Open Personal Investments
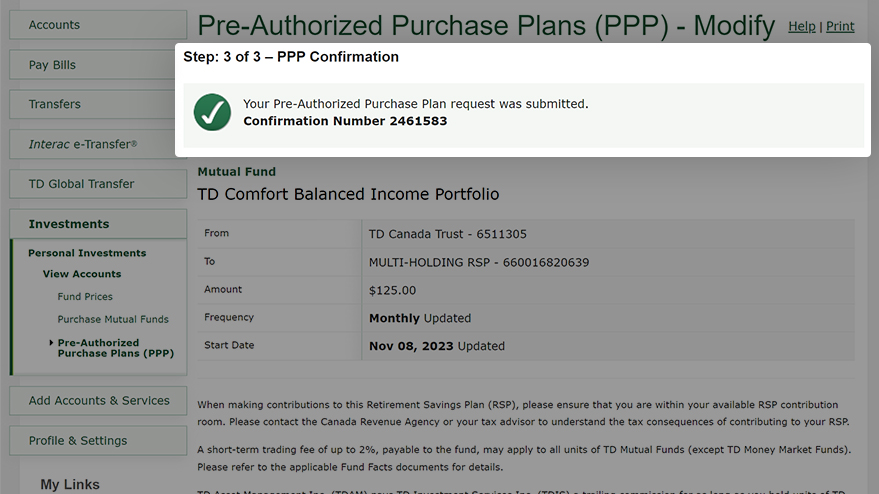 click(x=87, y=253)
